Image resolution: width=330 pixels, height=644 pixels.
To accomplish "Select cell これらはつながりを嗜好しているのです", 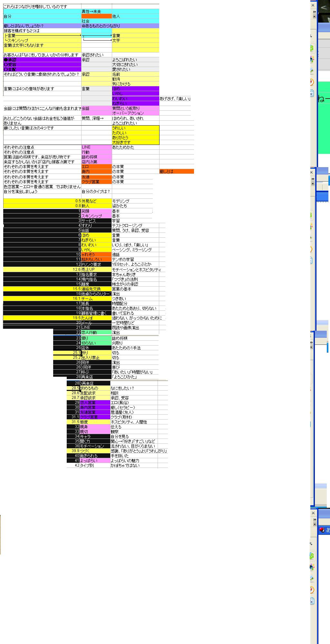I will coord(42,6).
